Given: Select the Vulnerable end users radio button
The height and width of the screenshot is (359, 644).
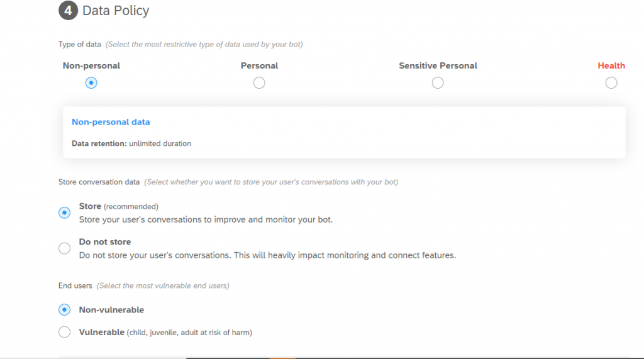Looking at the screenshot, I should coord(65,332).
